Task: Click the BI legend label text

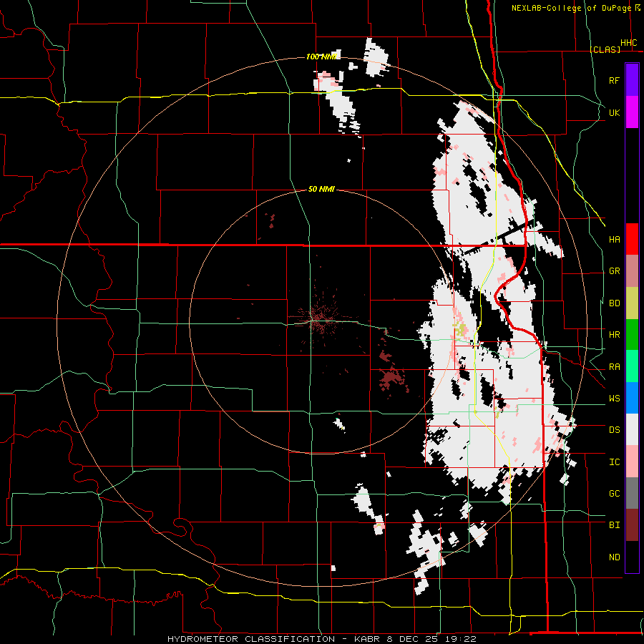Action: tap(614, 525)
